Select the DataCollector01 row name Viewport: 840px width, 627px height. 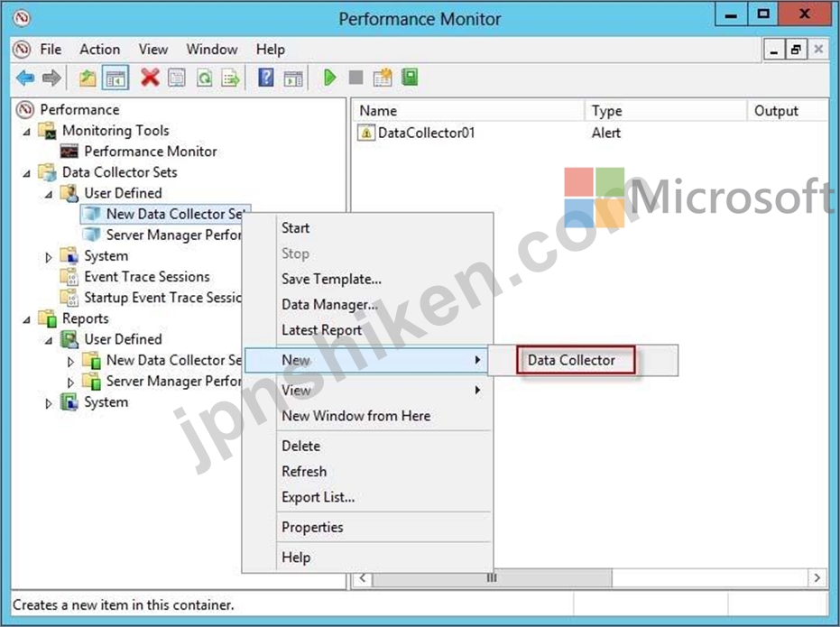coord(427,133)
